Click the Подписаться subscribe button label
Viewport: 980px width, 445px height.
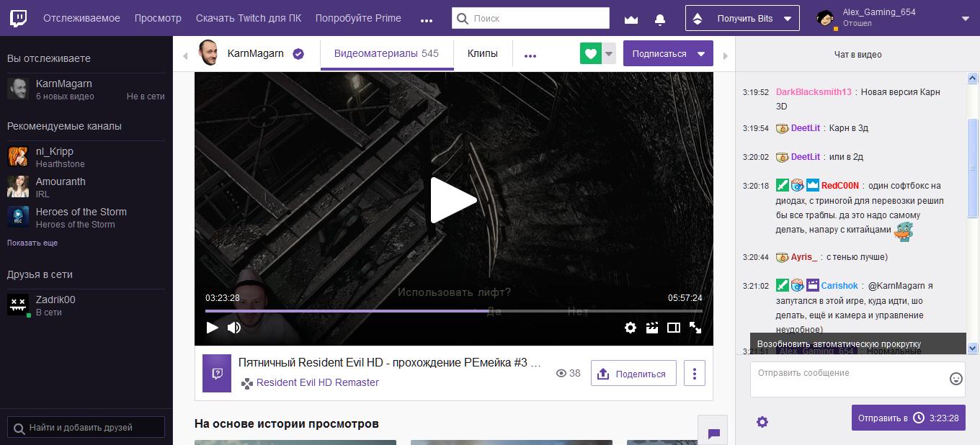(x=659, y=53)
